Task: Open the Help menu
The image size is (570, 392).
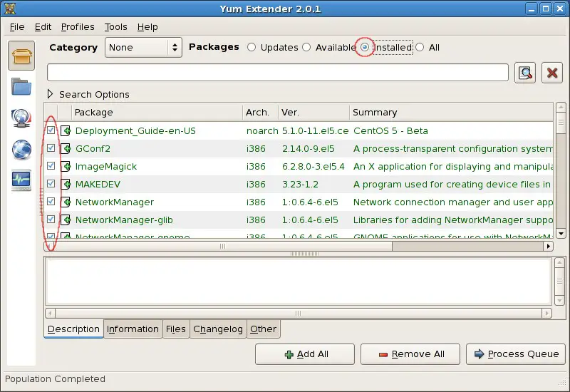Action: click(x=147, y=27)
